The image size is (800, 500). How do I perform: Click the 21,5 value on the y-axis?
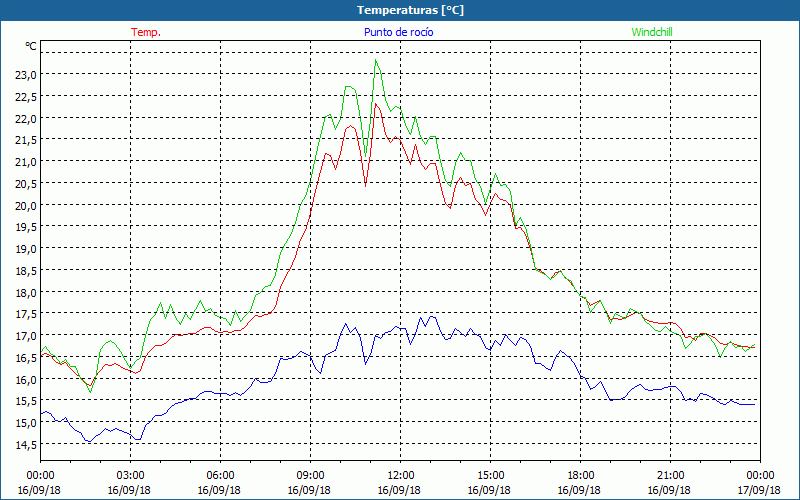pos(26,140)
